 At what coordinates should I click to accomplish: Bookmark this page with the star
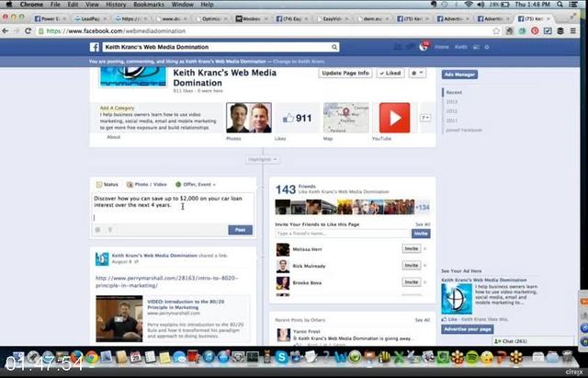496,30
